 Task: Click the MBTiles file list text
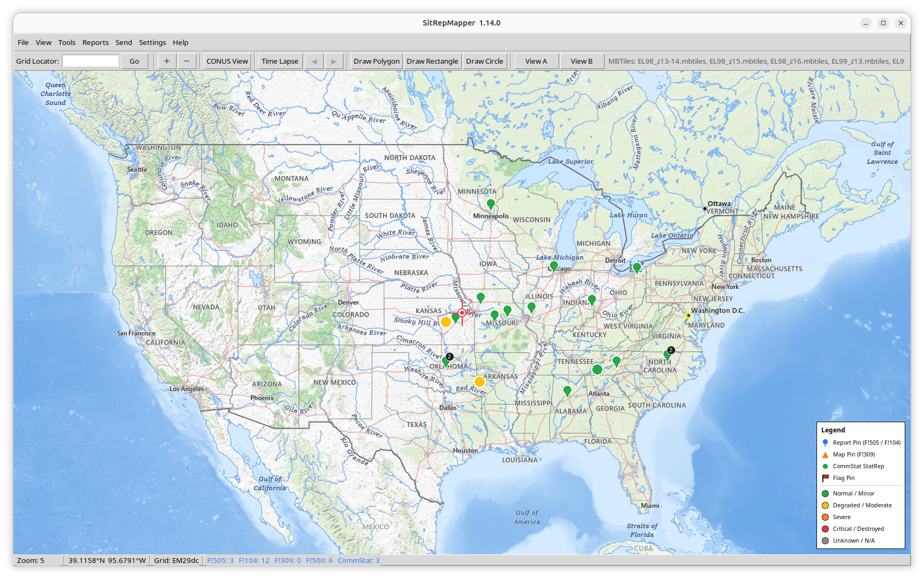(x=756, y=61)
